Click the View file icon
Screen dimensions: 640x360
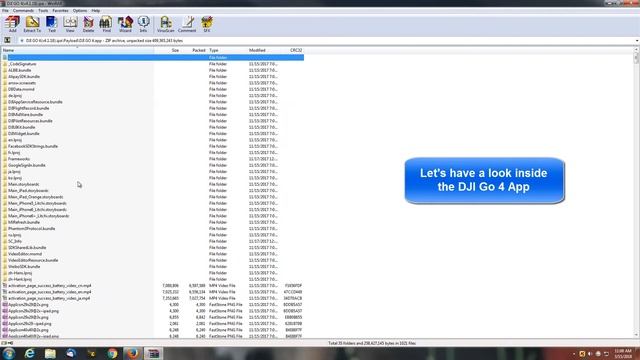70,24
